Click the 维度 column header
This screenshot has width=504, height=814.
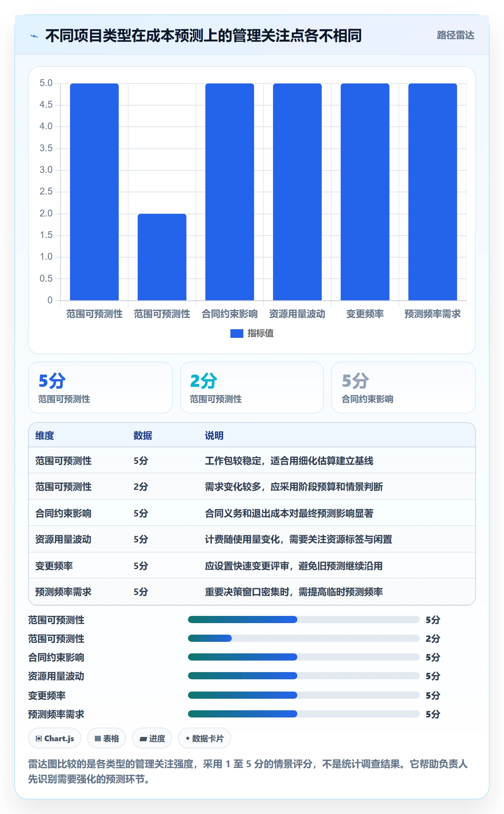(45, 435)
